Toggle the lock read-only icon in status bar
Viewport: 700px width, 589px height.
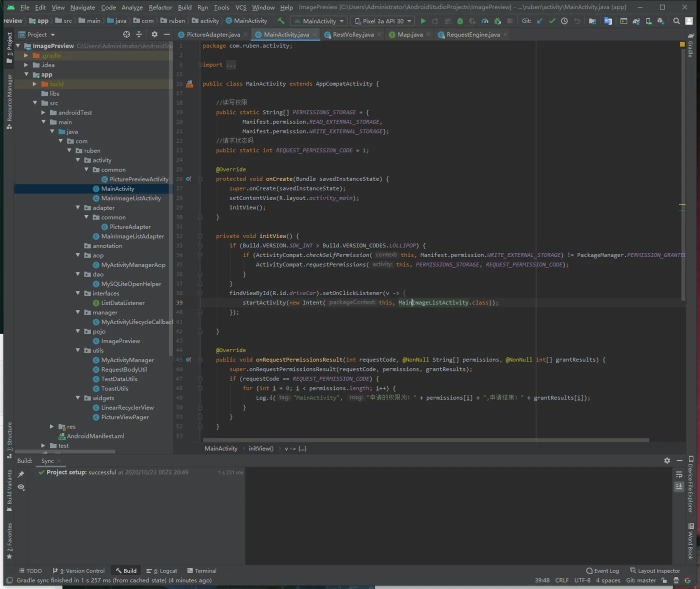click(x=664, y=580)
